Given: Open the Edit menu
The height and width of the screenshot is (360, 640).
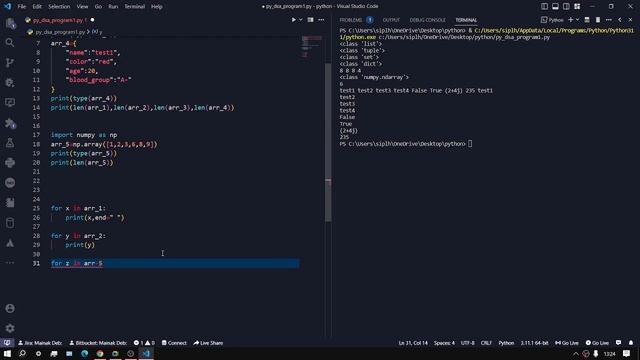Looking at the screenshot, I should pos(37,7).
